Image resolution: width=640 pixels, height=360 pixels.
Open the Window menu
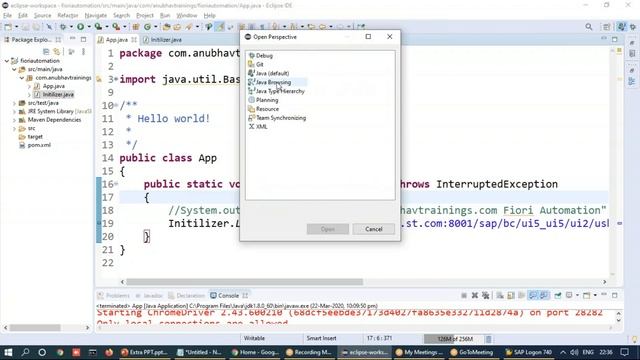click(x=187, y=16)
